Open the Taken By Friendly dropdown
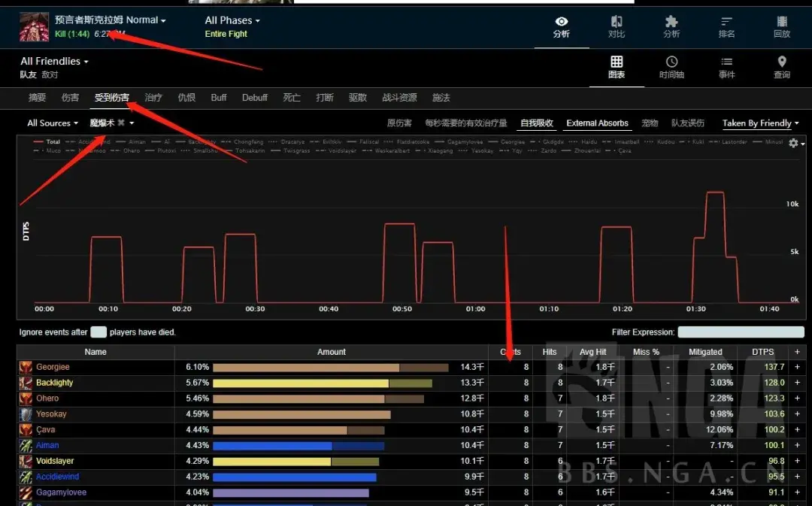812x506 pixels. point(760,123)
